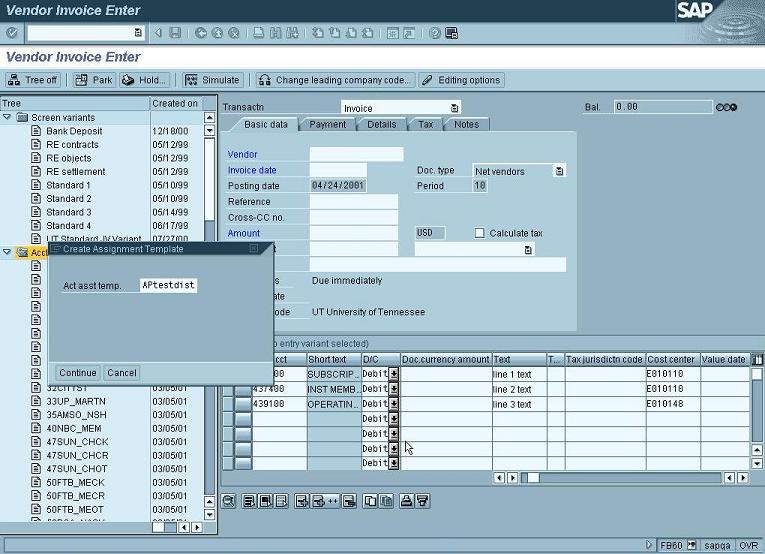The image size is (765, 554).
Task: Click the table configuration icon at grid corner
Action: (x=757, y=359)
